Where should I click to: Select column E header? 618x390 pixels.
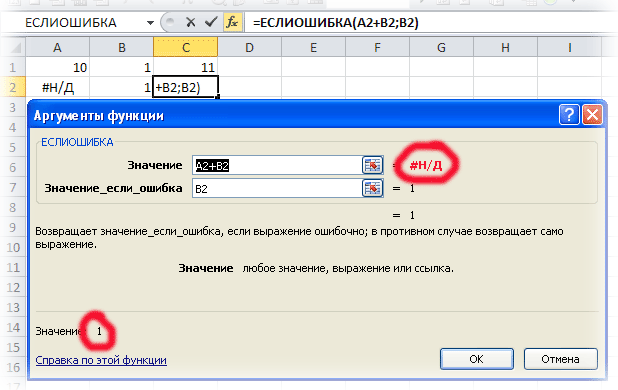tap(313, 48)
